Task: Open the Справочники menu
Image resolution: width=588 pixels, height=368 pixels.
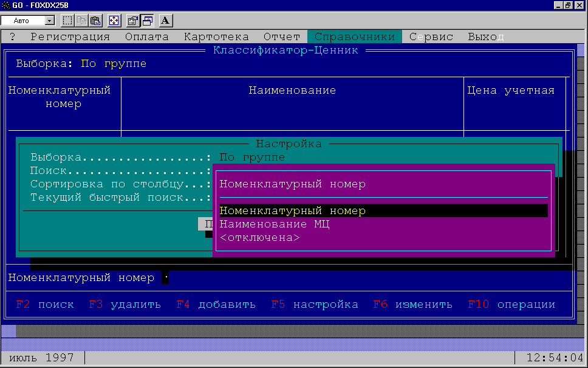Action: 355,36
